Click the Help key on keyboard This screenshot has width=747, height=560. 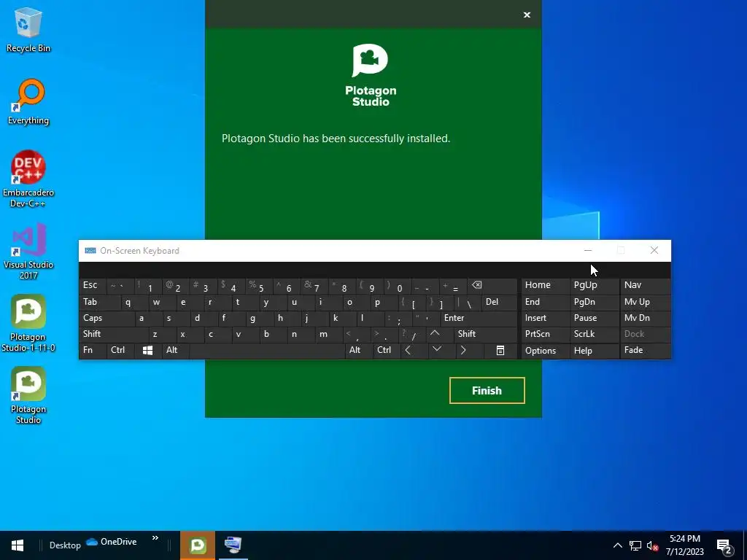tap(594, 351)
